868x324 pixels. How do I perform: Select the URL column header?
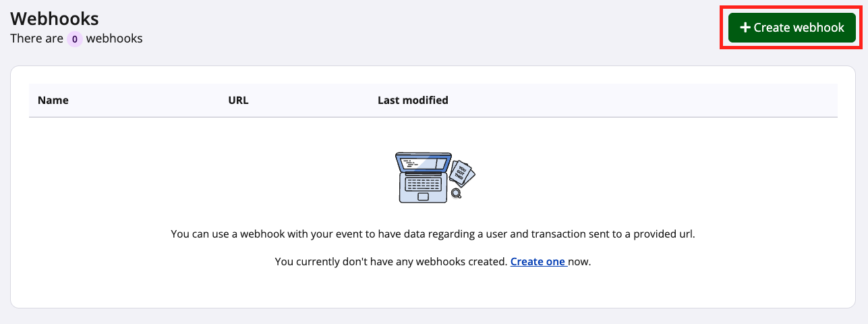(x=238, y=100)
